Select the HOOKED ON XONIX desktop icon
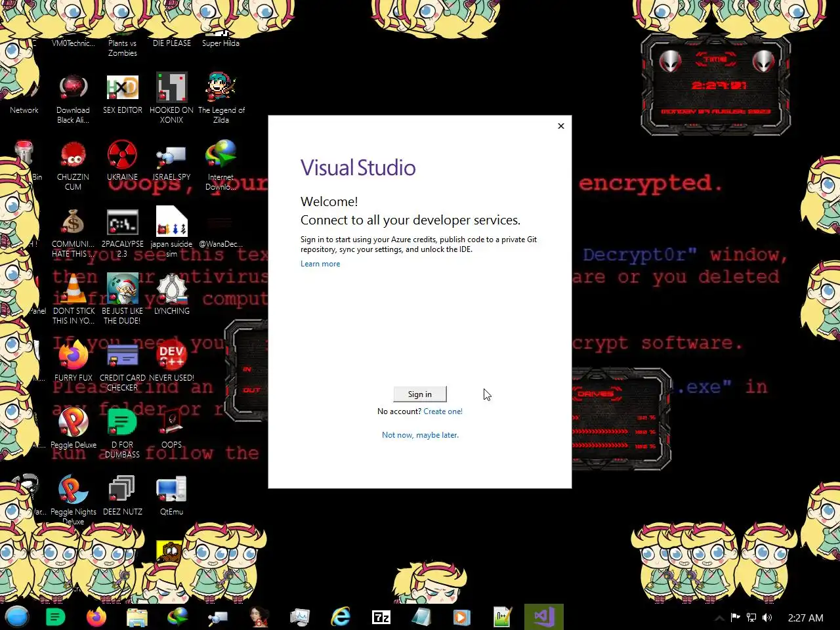The width and height of the screenshot is (840, 630). (x=171, y=98)
